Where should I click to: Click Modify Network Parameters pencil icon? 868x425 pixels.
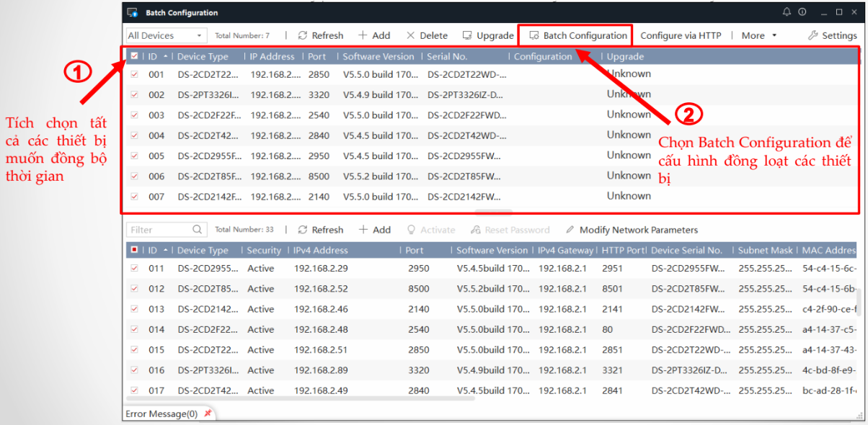tap(570, 230)
